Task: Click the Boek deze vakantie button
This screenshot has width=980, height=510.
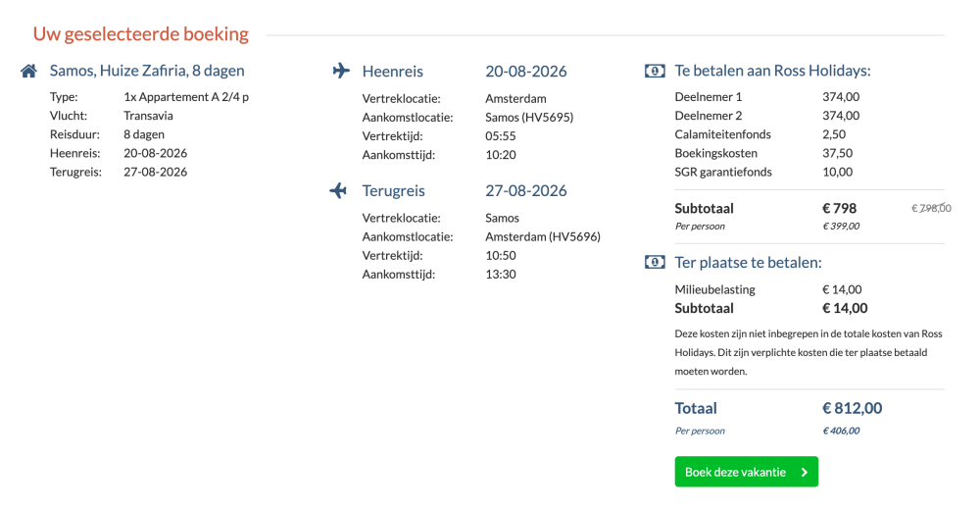Action: point(746,472)
